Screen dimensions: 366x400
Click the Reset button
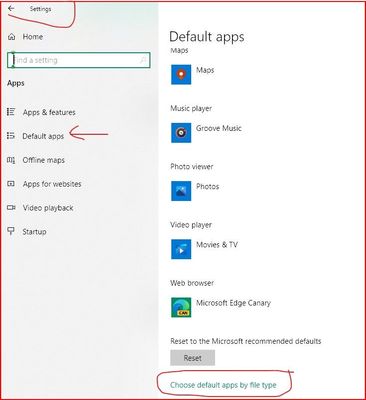[x=193, y=358]
